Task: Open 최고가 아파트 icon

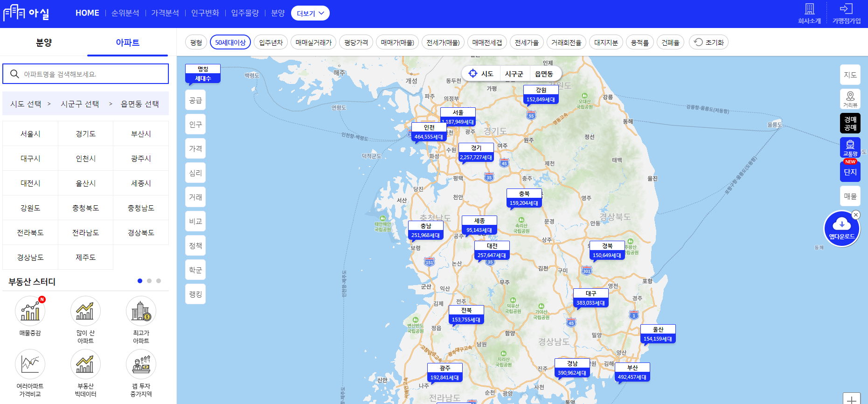Action: pyautogui.click(x=141, y=311)
